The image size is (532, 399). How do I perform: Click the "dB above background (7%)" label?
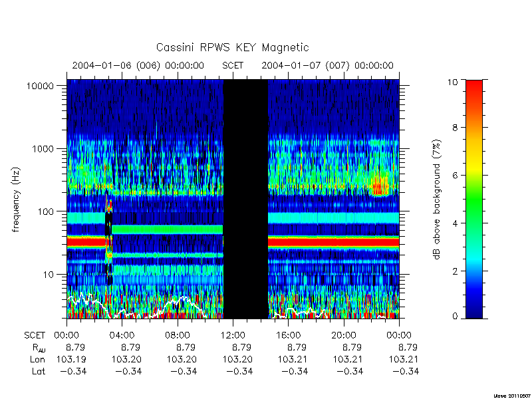click(x=437, y=199)
